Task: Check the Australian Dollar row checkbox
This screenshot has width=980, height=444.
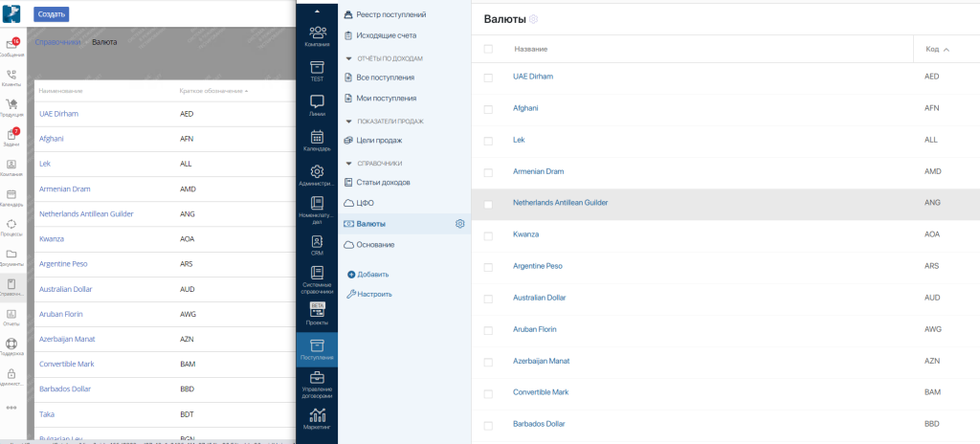Action: (x=488, y=299)
